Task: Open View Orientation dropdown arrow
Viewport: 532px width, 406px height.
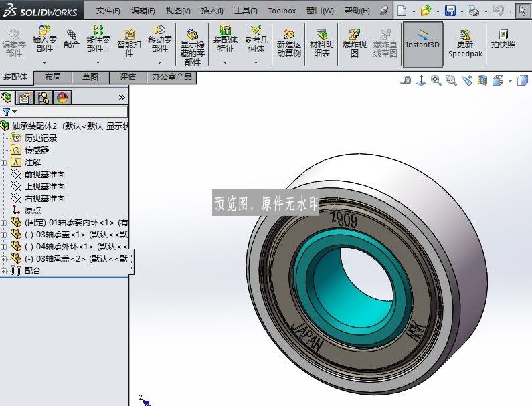Action: click(x=510, y=81)
